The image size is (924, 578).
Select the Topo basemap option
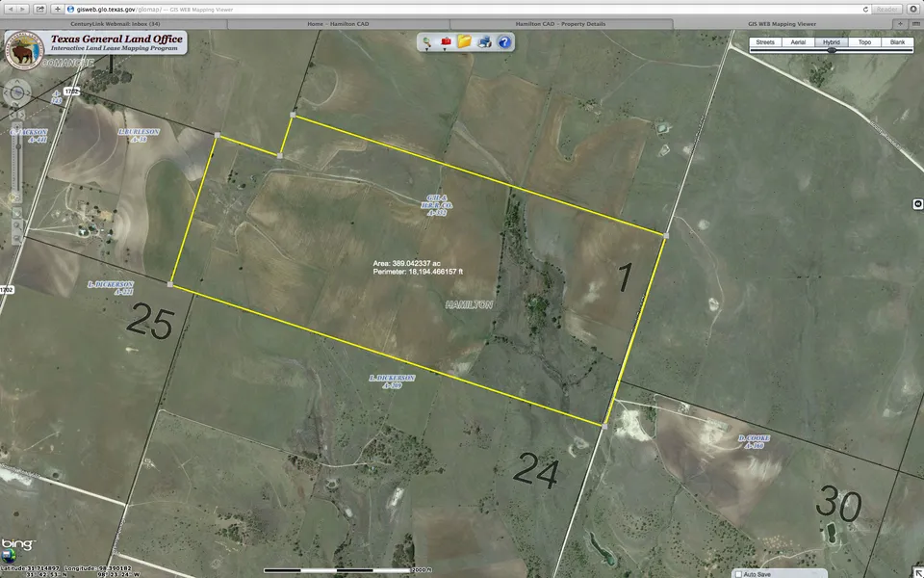point(864,42)
